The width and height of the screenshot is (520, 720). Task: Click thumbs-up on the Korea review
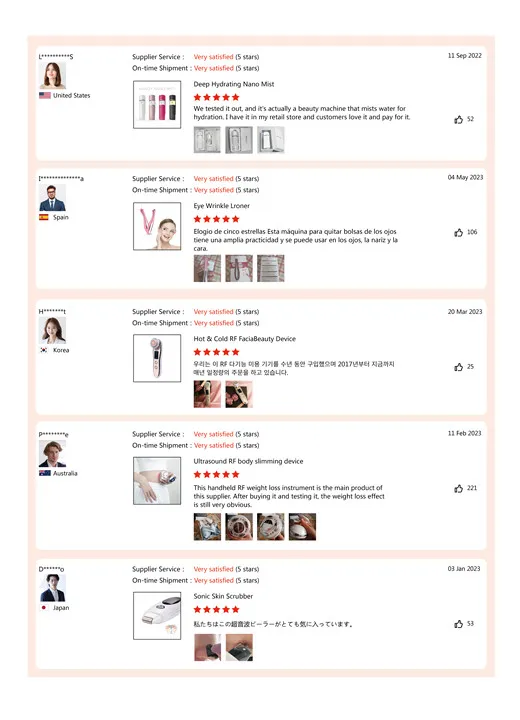pyautogui.click(x=458, y=367)
